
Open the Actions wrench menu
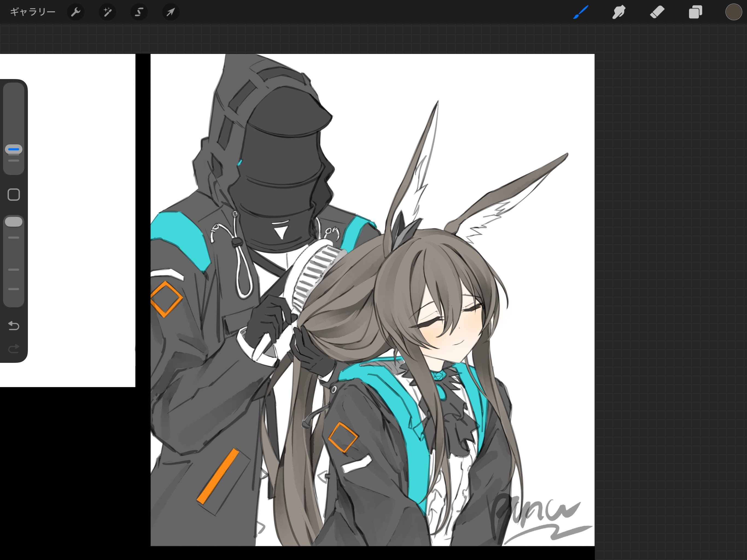pos(76,12)
